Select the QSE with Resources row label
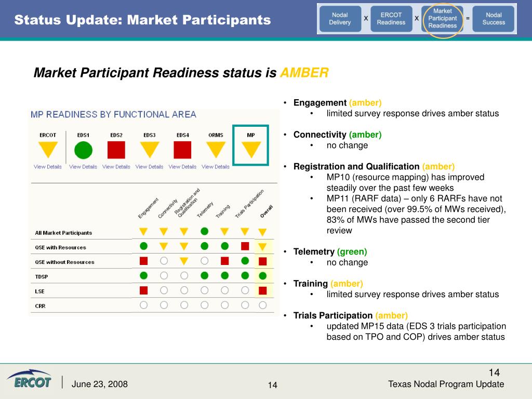The width and height of the screenshot is (532, 399). pos(60,247)
